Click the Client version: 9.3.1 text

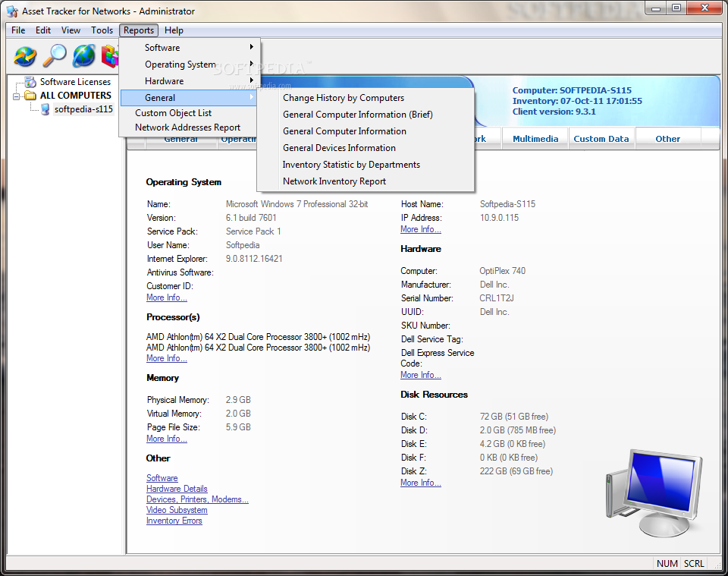click(554, 112)
